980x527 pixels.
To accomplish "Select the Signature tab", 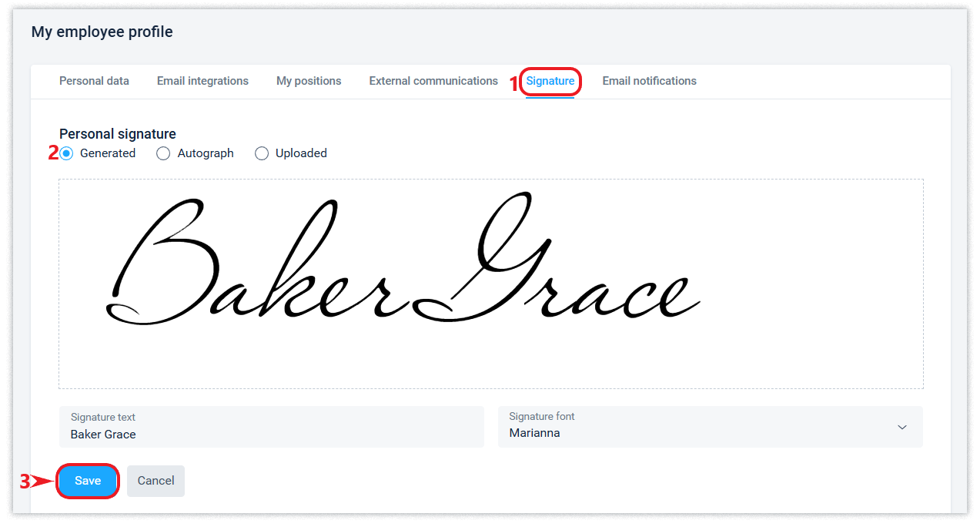I will tap(550, 81).
